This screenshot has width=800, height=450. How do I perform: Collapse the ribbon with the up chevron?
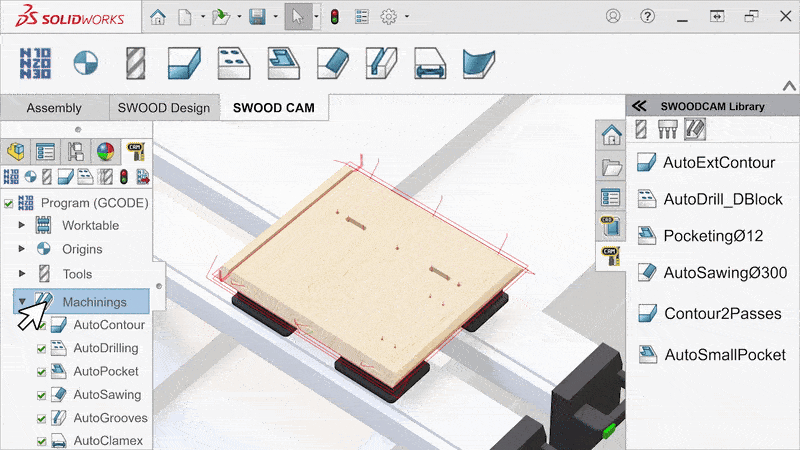(789, 86)
